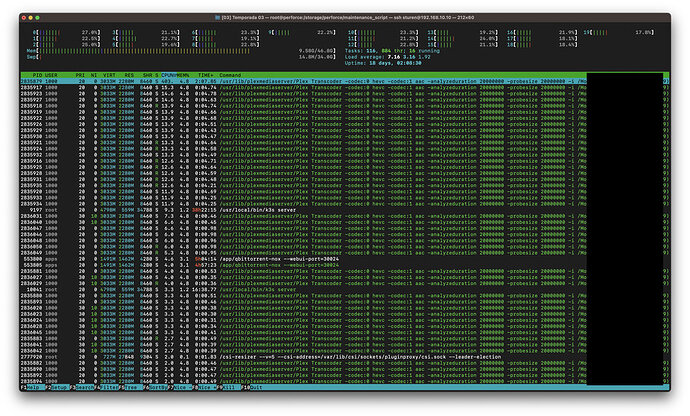
Task: Select the k3s server row PID 10041
Action: [x=345, y=290]
